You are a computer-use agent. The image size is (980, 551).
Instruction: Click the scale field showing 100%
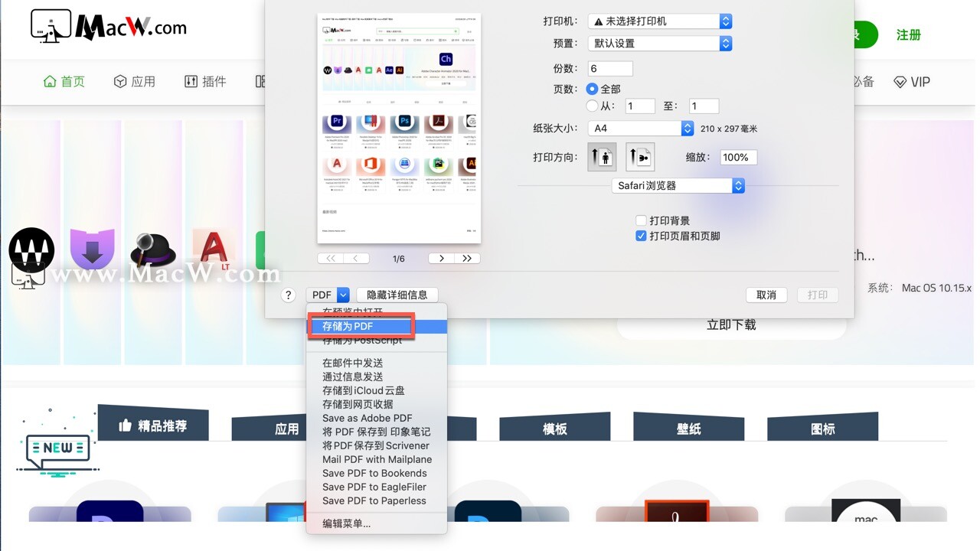739,157
